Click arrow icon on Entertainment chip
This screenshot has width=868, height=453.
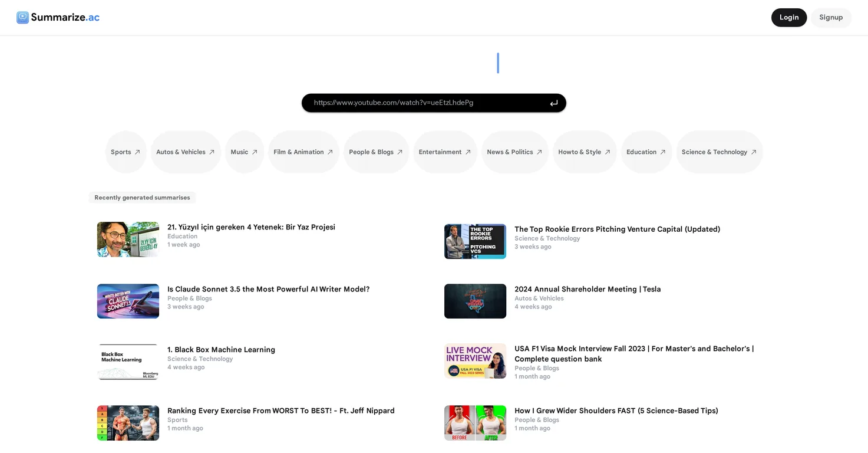tap(468, 152)
